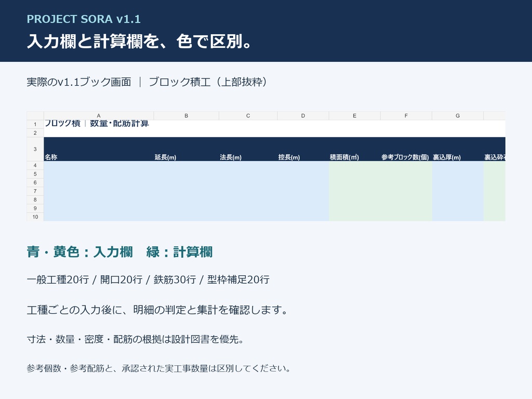
Task: Select column D header
Action: coord(303,116)
